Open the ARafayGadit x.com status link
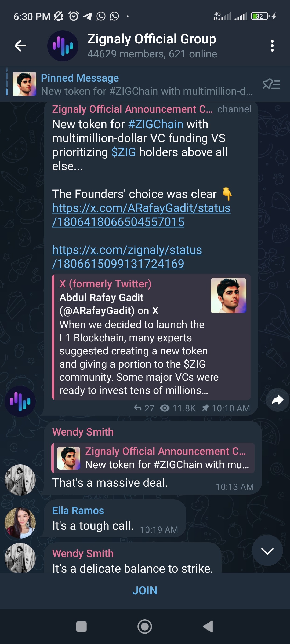The image size is (290, 644). pos(141,215)
